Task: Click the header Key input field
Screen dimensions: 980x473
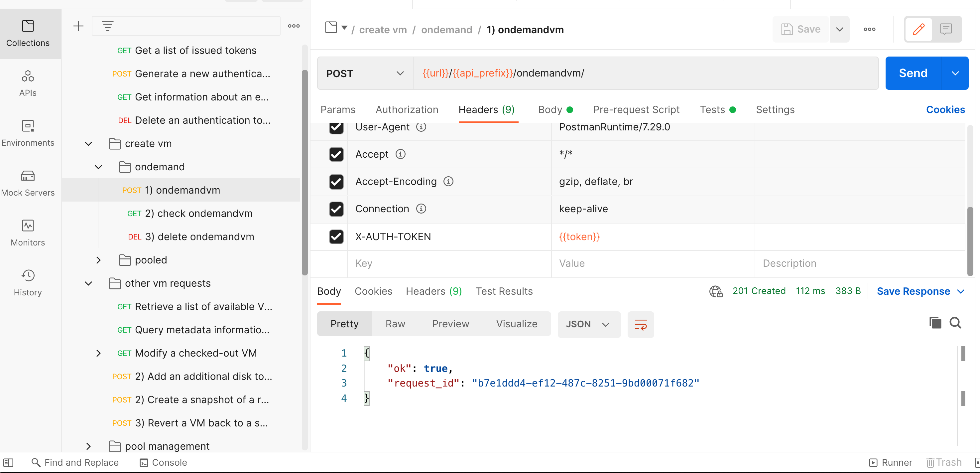Action: click(449, 263)
